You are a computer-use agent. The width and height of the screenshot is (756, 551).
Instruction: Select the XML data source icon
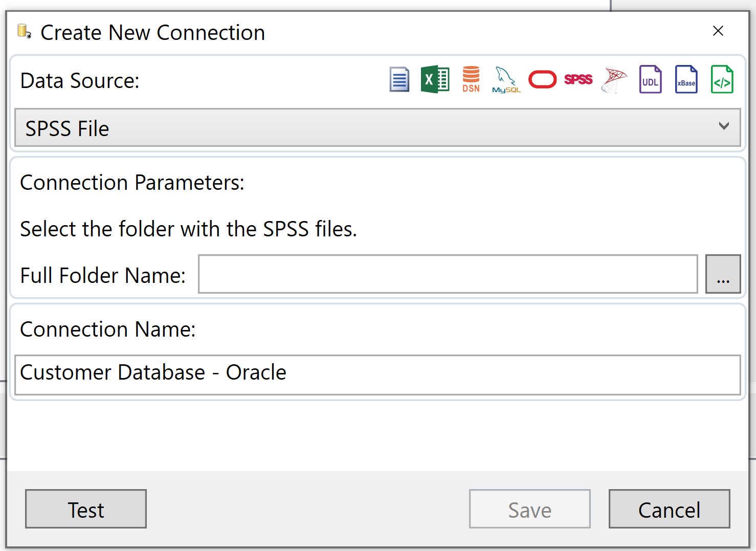coord(722,79)
